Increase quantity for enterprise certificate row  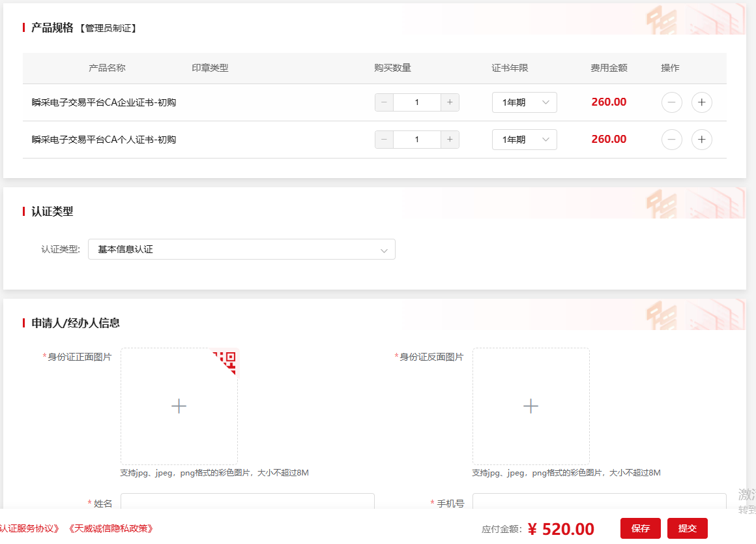pyautogui.click(x=450, y=102)
